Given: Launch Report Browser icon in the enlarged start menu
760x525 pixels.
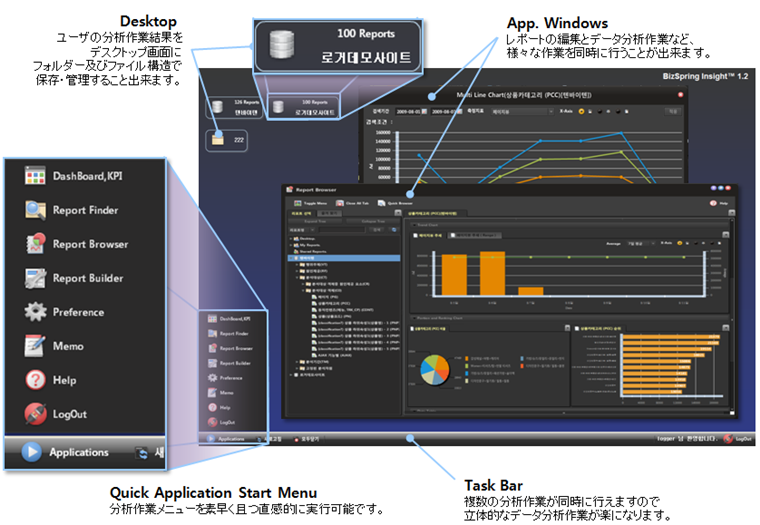Looking at the screenshot, I should pos(35,244).
